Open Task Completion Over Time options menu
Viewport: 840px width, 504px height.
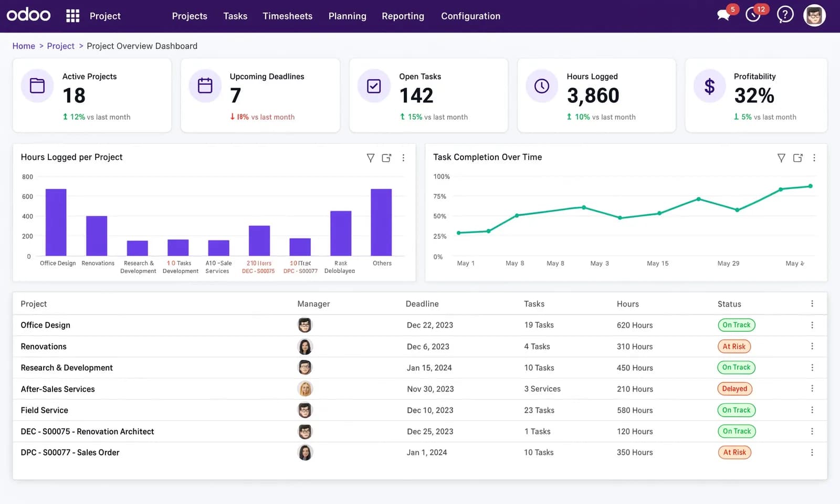[x=814, y=157]
